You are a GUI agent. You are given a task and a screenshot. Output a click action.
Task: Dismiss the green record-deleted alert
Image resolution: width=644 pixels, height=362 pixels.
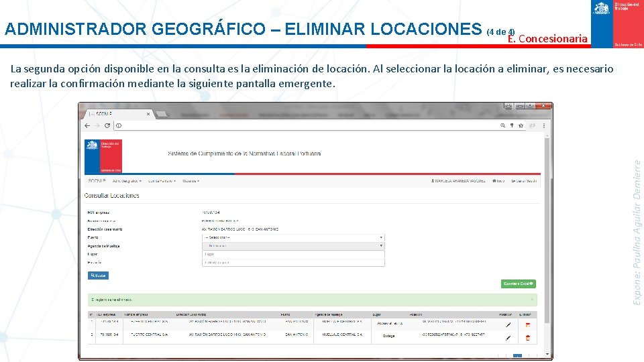pyautogui.click(x=532, y=300)
